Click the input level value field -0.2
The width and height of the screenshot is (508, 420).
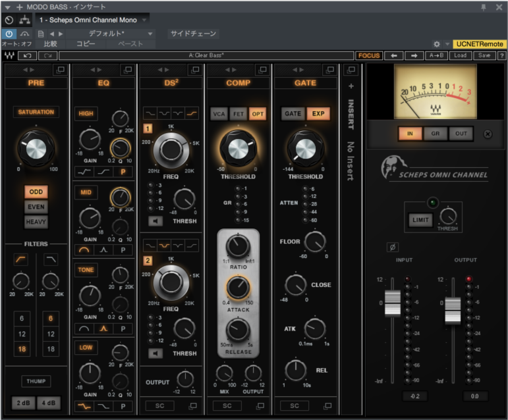click(414, 396)
